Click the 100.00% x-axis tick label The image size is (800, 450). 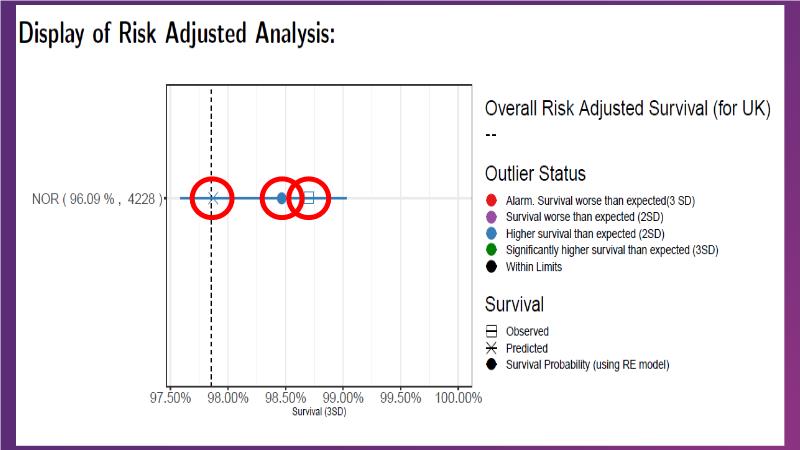(x=456, y=397)
